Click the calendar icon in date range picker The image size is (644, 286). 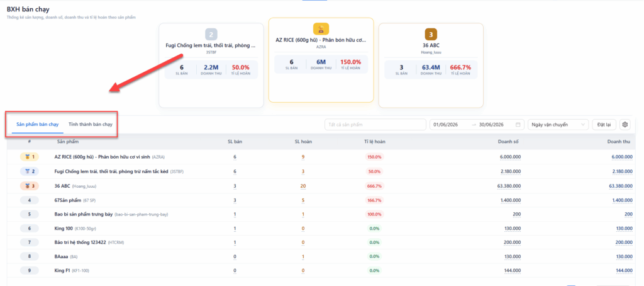point(518,124)
